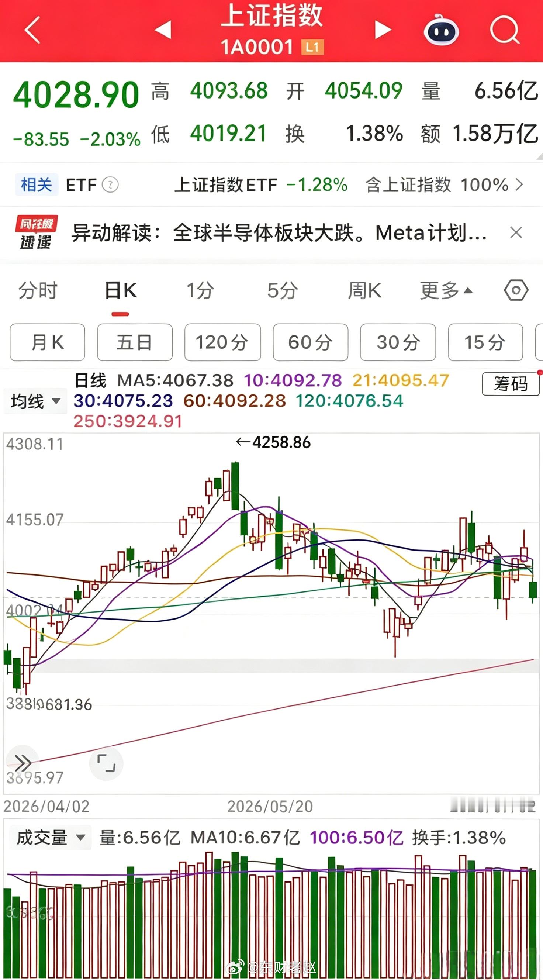Image resolution: width=543 pixels, height=980 pixels.
Task: Tap the high value 4093.68
Action: pyautogui.click(x=229, y=91)
